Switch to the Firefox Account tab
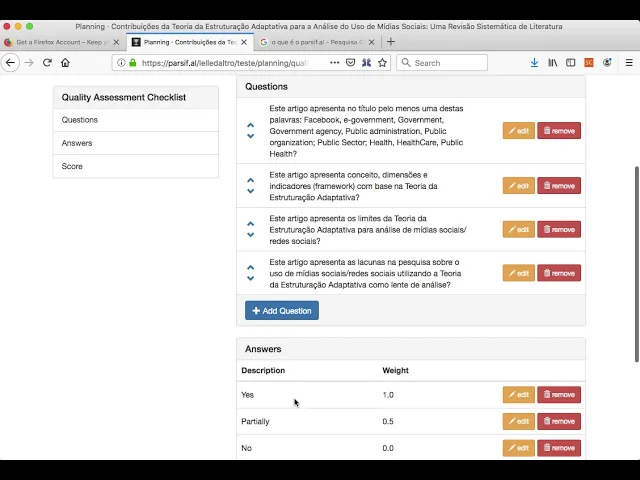 click(x=60, y=42)
